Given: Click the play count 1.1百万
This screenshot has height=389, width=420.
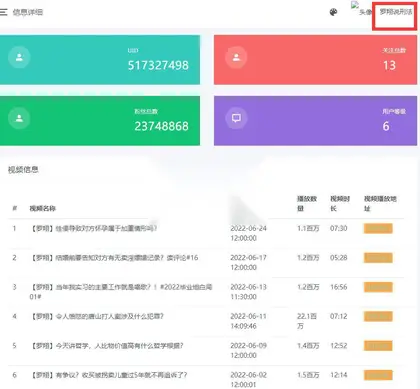Looking at the screenshot, I should click(308, 228).
